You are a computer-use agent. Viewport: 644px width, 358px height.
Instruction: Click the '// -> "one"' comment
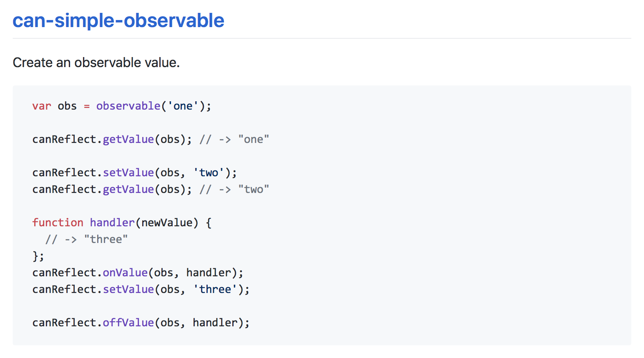(x=234, y=139)
